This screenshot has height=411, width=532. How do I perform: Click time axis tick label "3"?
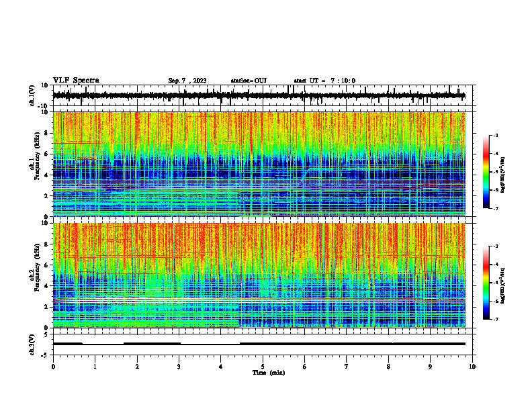tap(179, 367)
